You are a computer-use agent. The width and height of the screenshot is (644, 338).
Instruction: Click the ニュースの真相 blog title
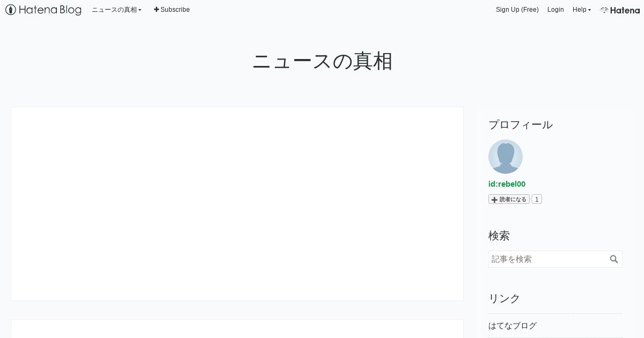point(322,61)
